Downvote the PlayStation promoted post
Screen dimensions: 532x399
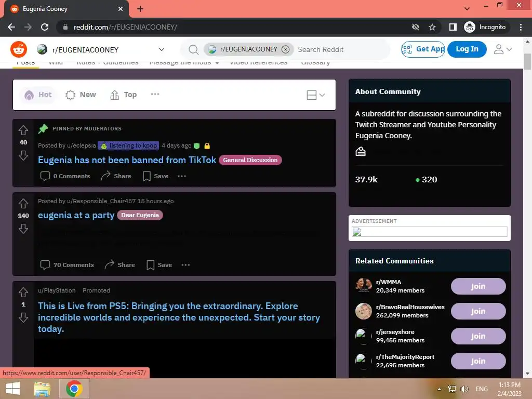pos(23,317)
